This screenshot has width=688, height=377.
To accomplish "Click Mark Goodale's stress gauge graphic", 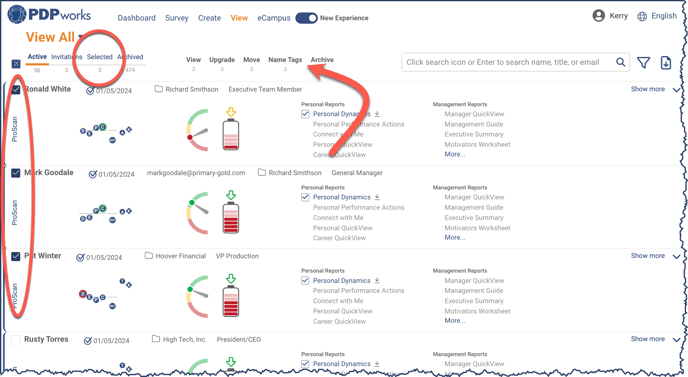I will pos(197,213).
